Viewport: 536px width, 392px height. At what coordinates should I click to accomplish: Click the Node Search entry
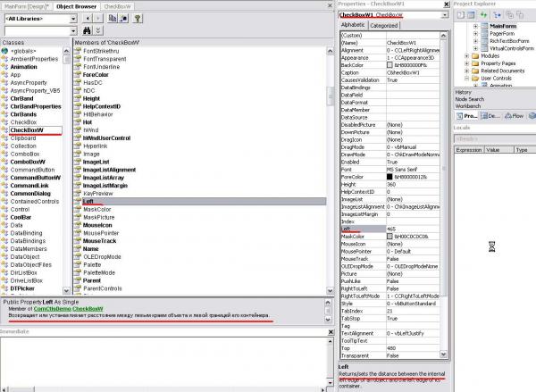pos(469,99)
